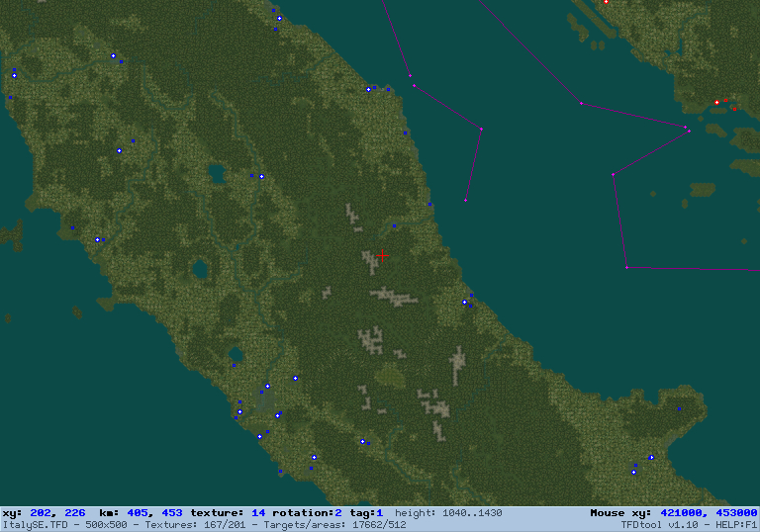Click the 'height: 1040..1430' readout
This screenshot has width=760, height=532.
[x=448, y=512]
